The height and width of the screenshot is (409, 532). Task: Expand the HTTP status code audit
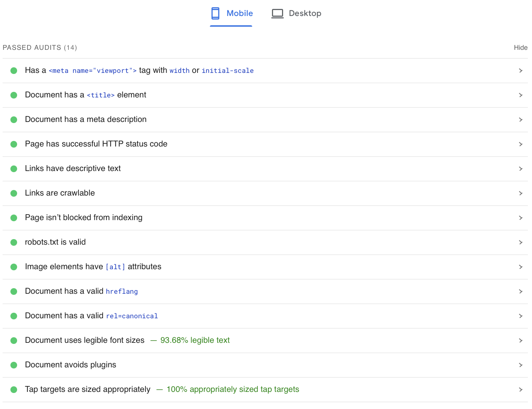[520, 144]
